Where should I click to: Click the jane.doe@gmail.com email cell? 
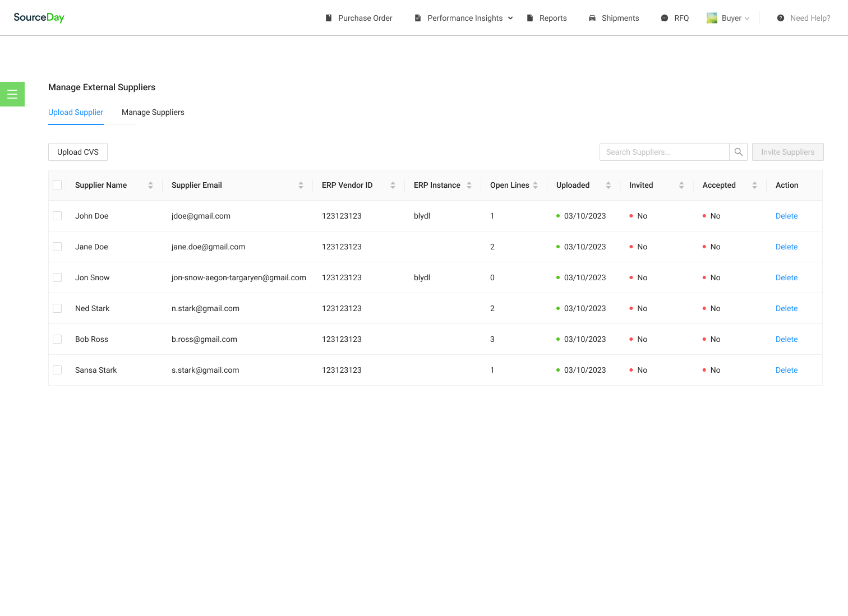pyautogui.click(x=208, y=247)
